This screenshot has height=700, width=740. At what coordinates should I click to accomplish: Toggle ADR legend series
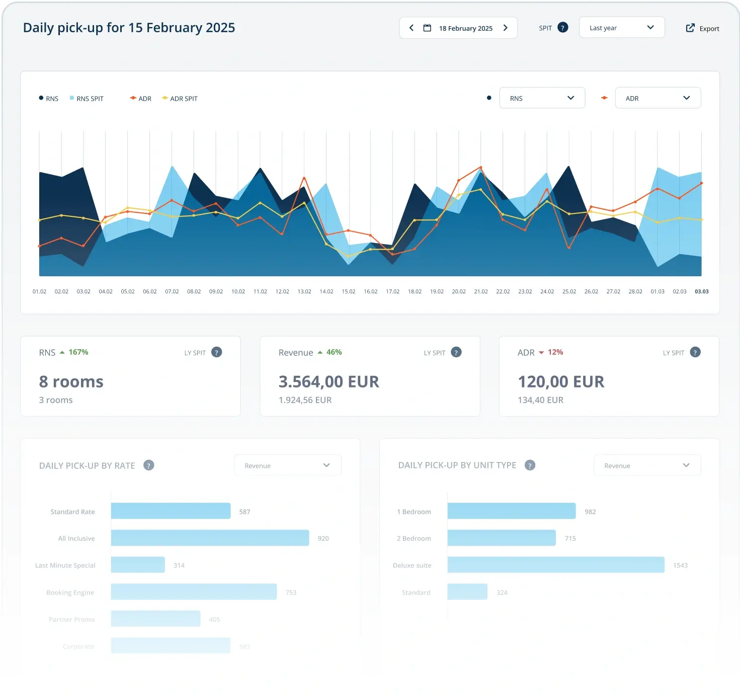pyautogui.click(x=140, y=99)
